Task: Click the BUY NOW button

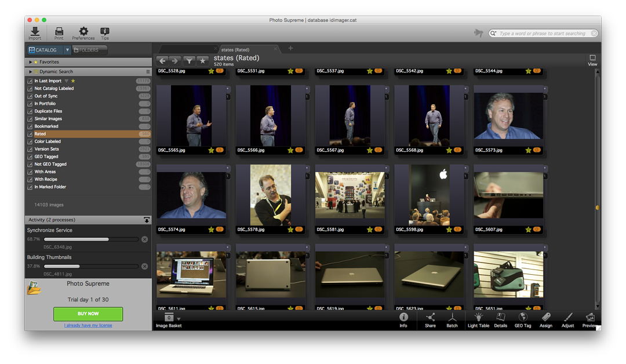Action: [88, 314]
